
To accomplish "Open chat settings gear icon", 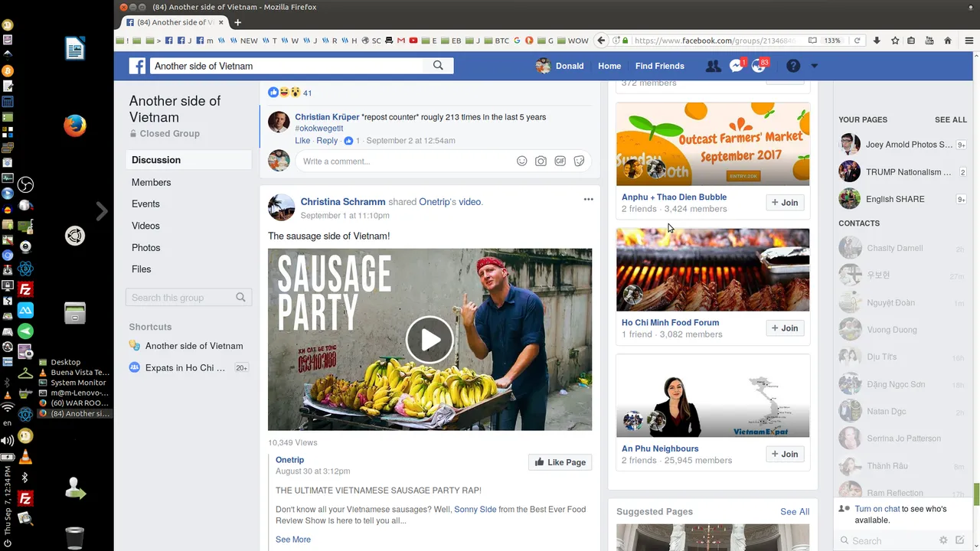I will click(x=943, y=540).
